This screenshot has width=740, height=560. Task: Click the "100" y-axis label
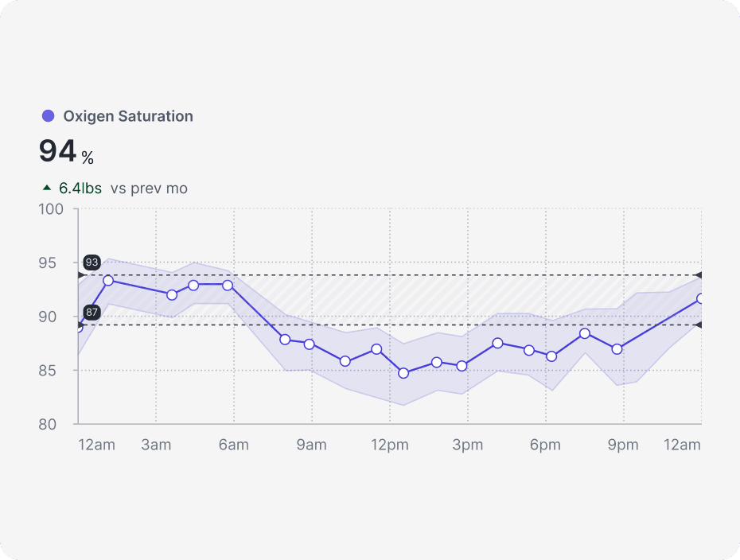pyautogui.click(x=51, y=209)
